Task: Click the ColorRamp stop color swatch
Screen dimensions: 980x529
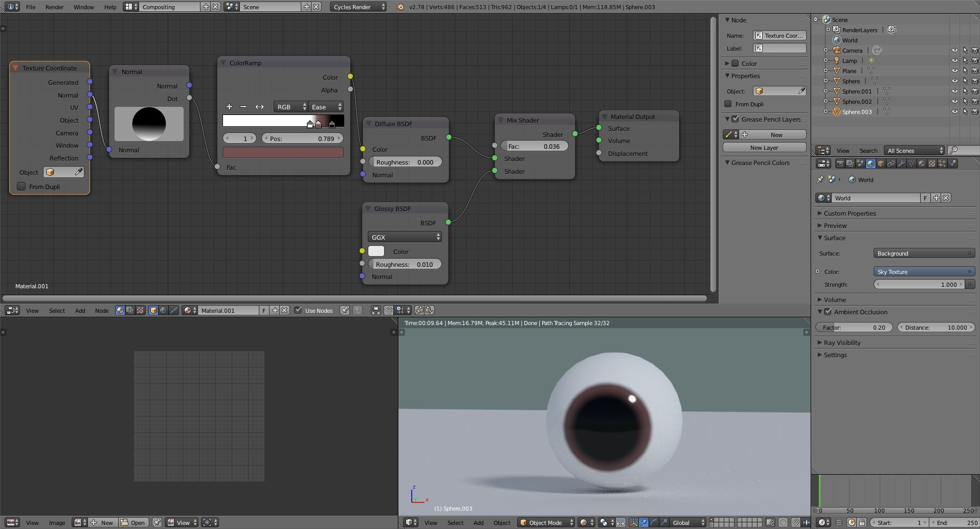Action: tap(283, 152)
